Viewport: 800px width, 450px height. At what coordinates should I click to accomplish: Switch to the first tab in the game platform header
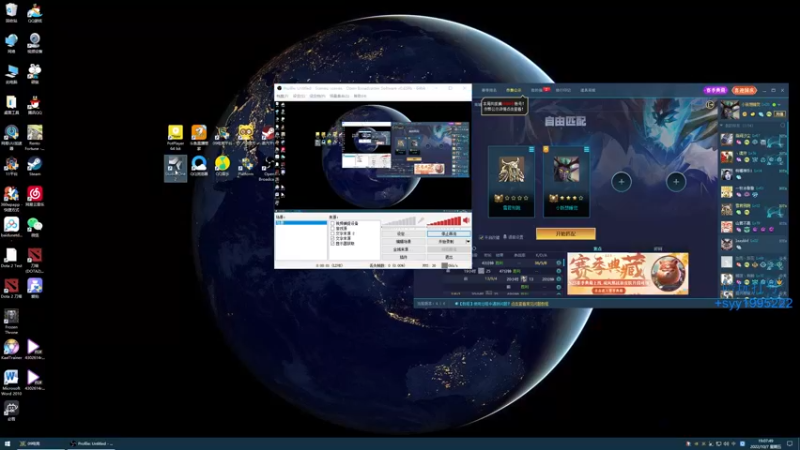tap(489, 90)
